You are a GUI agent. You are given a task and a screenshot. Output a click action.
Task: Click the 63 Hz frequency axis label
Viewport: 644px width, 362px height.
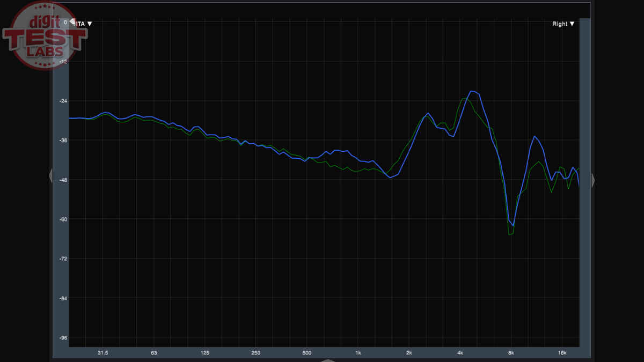[153, 353]
